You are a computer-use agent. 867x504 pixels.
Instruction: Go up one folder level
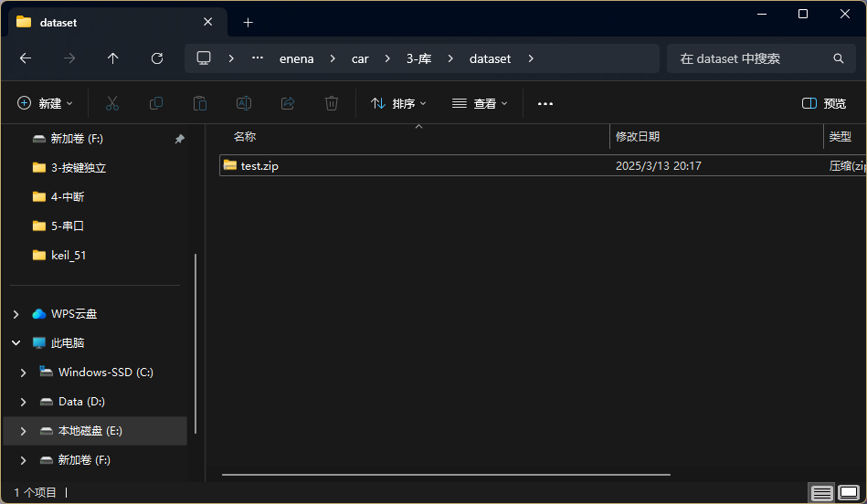(x=113, y=58)
